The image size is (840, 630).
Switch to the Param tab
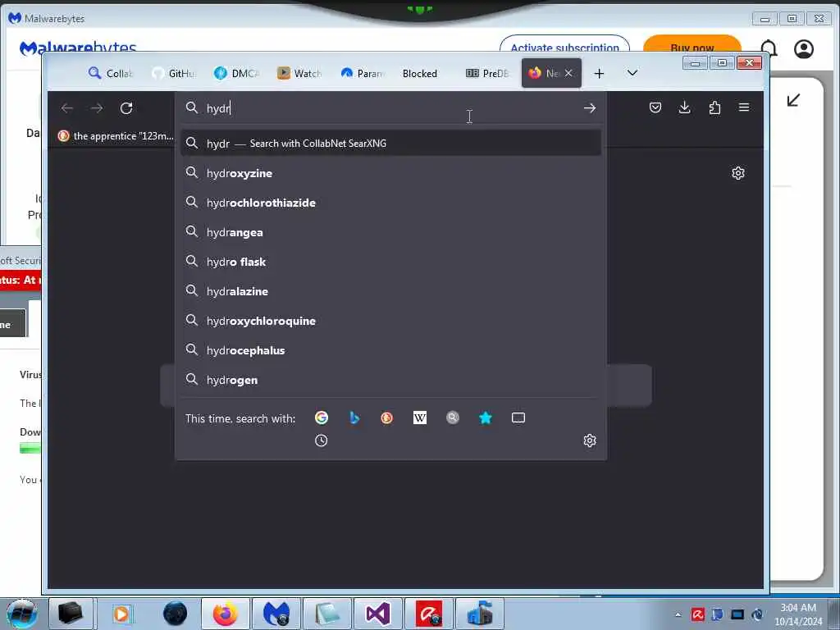coord(362,73)
